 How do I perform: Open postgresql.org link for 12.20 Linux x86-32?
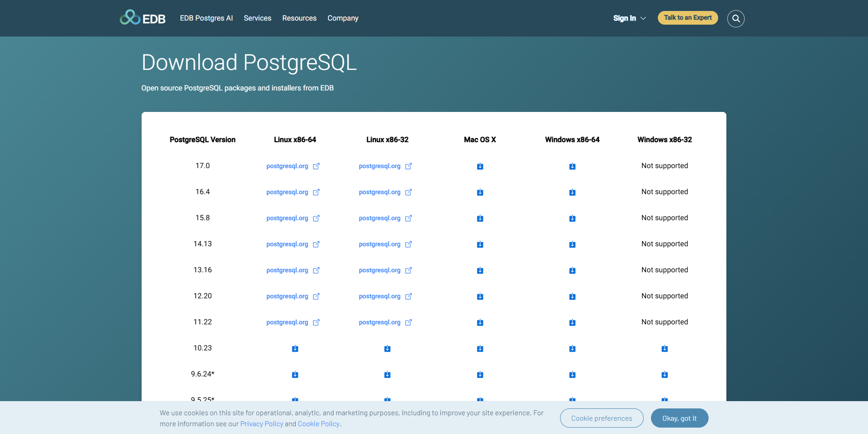tap(385, 296)
